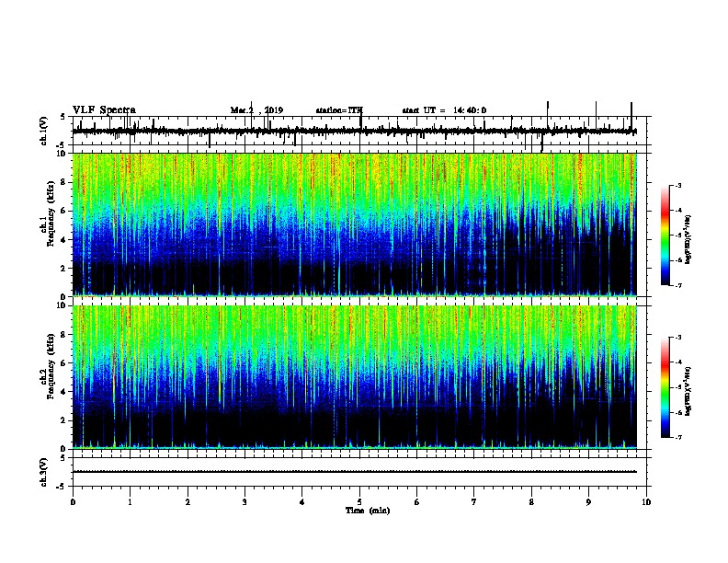Click inside the ch.2 spectrogram panel
728x563 pixels.
click(x=354, y=377)
